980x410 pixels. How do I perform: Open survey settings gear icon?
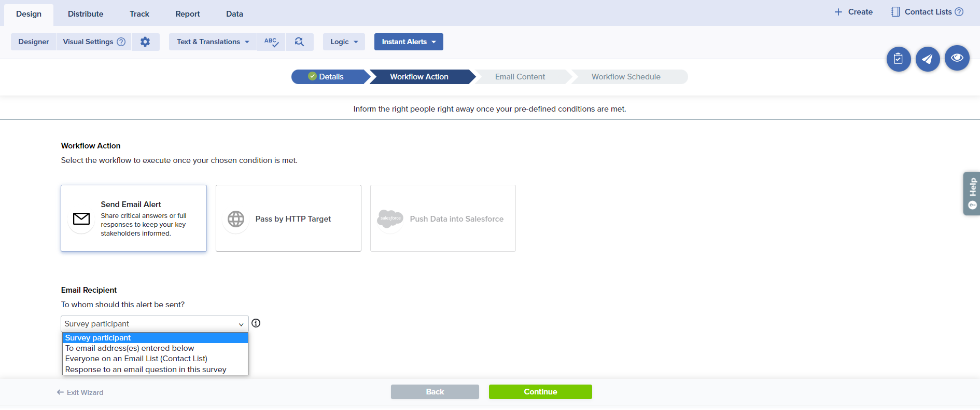click(145, 42)
